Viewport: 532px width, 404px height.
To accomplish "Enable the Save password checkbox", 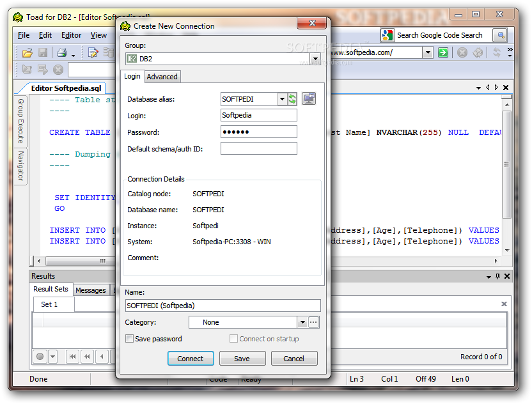I will [x=129, y=339].
